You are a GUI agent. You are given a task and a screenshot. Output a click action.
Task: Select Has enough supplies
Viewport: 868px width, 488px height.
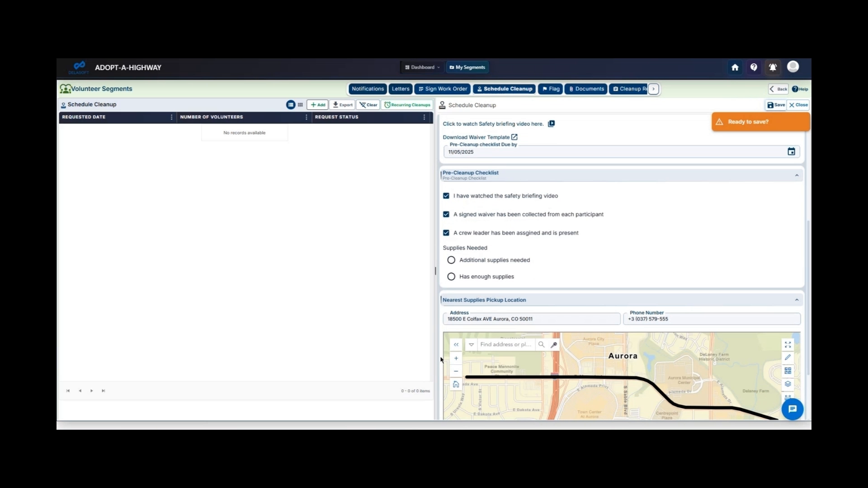tap(451, 276)
